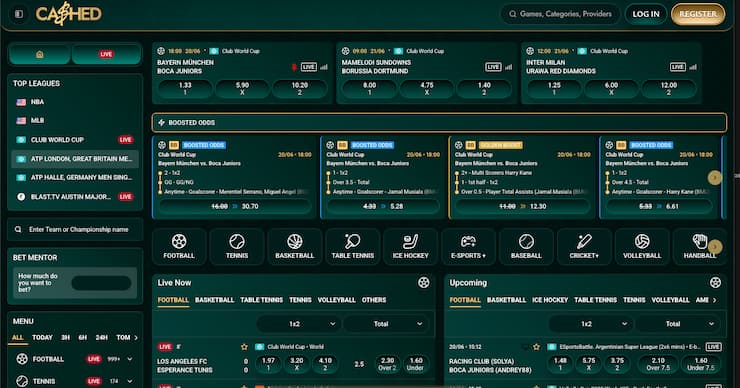Show more sport tabs in the Upcoming panel
The image size is (740, 388).
point(715,300)
